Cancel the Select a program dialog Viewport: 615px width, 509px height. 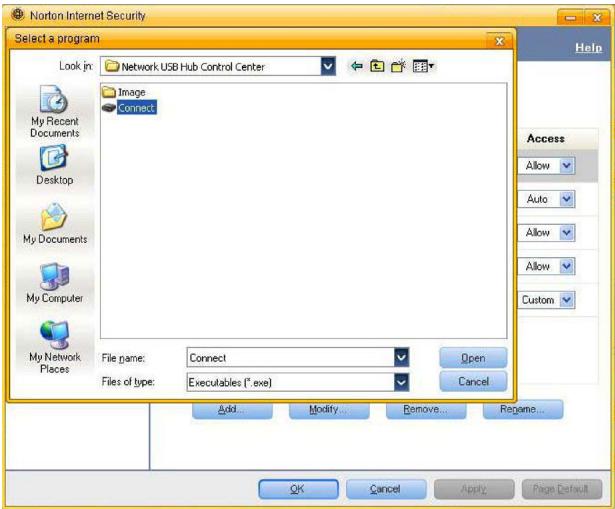[473, 382]
